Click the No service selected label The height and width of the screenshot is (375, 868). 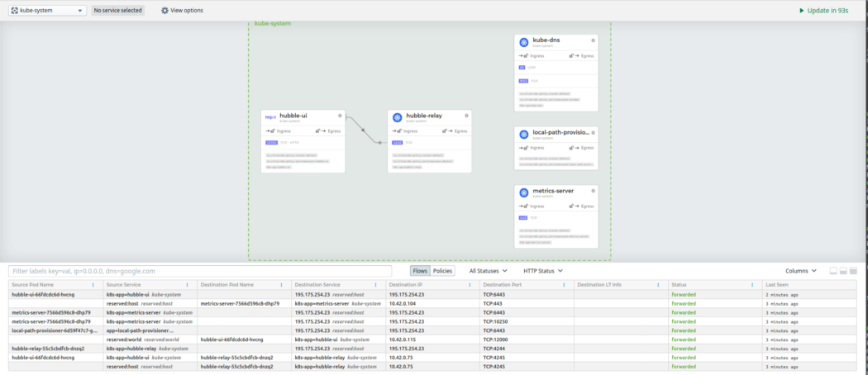tap(118, 11)
